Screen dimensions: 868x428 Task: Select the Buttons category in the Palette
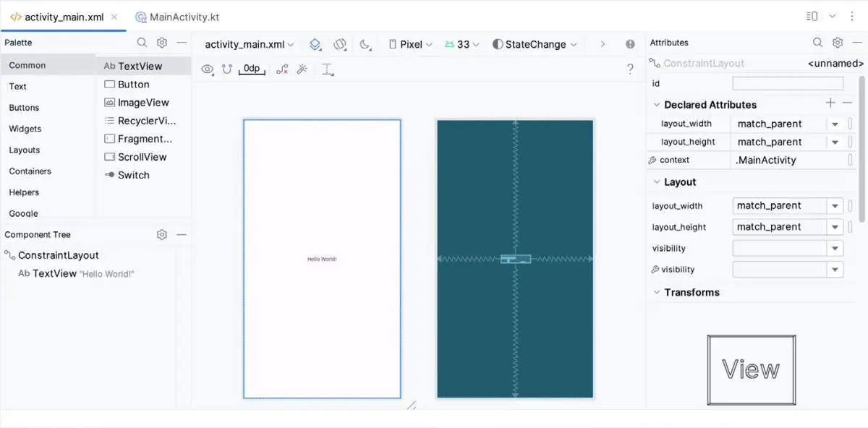tap(25, 107)
